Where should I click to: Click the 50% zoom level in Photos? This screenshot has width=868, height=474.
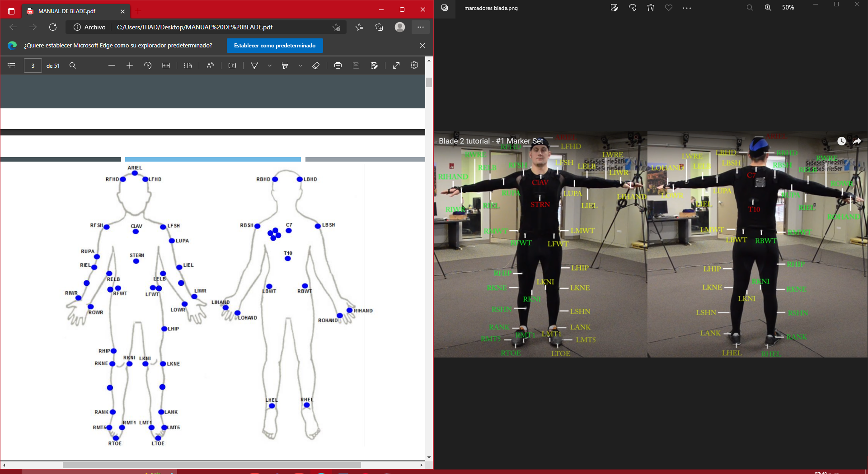(788, 8)
